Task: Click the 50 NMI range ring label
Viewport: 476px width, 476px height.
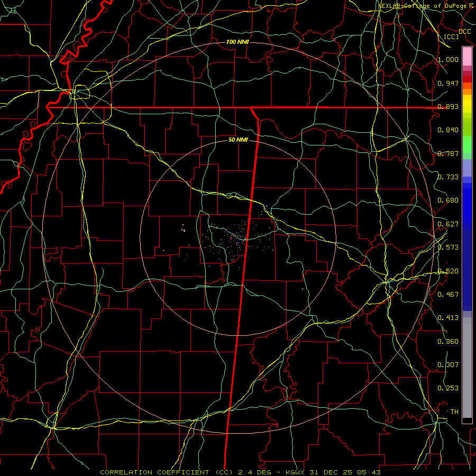Action: coord(238,140)
